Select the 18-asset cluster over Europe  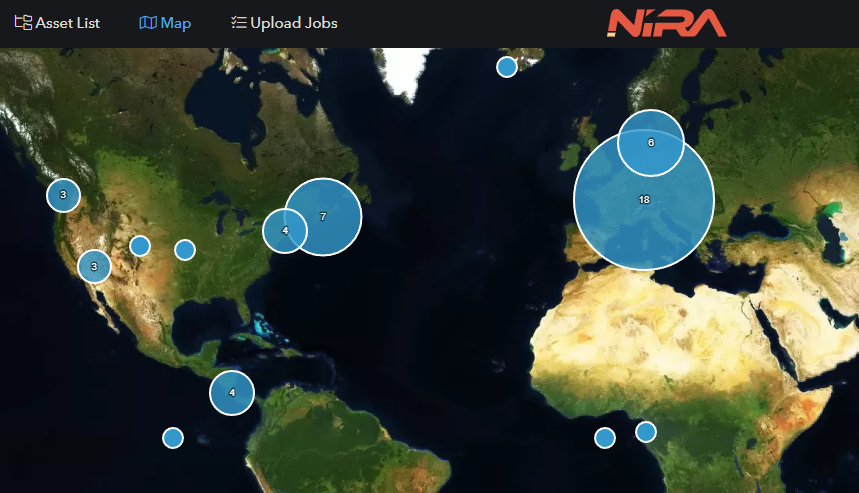[x=643, y=200]
